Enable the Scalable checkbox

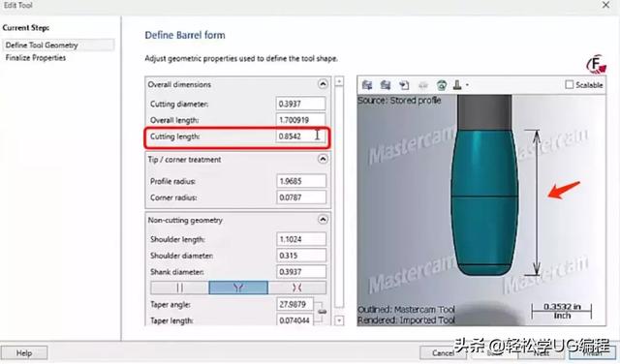tap(569, 84)
